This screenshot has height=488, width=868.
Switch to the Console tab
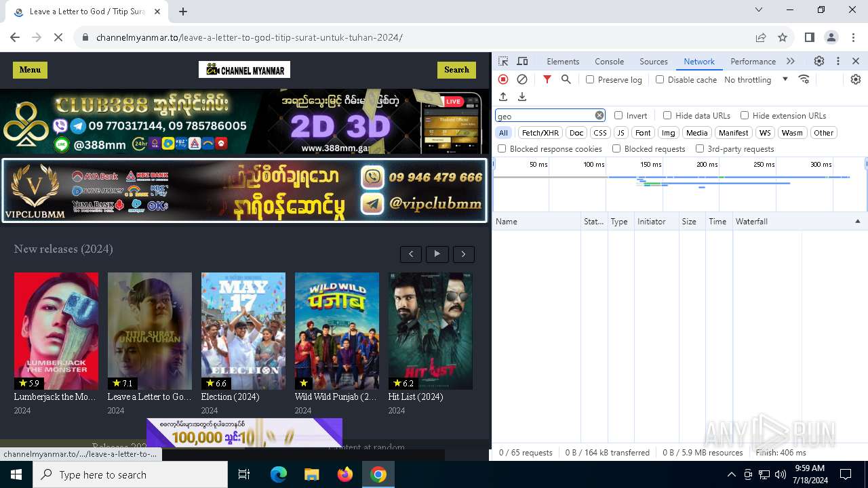click(x=609, y=61)
